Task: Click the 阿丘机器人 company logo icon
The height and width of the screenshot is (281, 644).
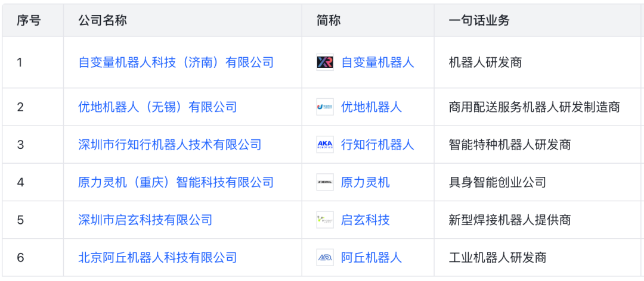Action: pyautogui.click(x=325, y=258)
